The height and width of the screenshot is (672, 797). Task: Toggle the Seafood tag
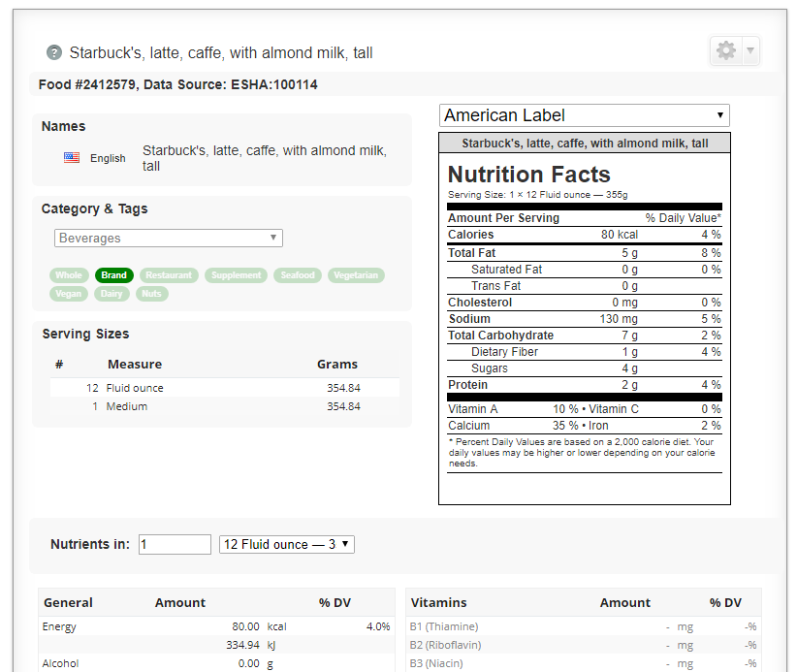[x=298, y=275]
